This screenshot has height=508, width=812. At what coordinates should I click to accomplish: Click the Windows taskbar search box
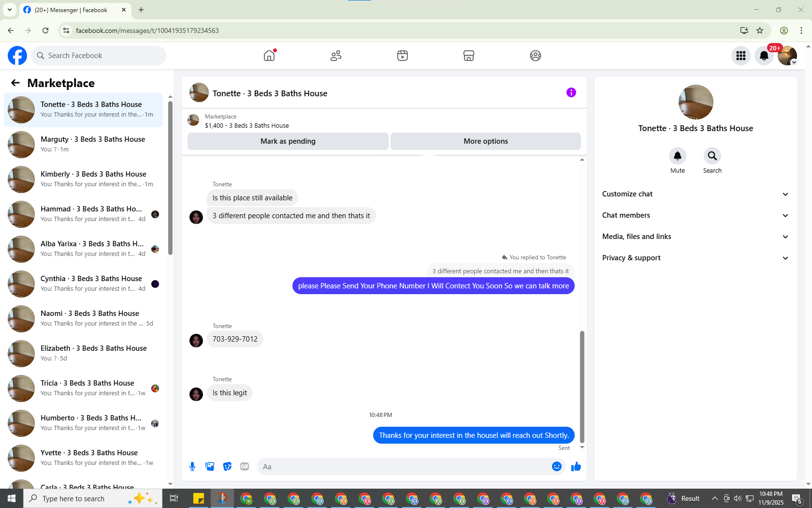tap(93, 498)
